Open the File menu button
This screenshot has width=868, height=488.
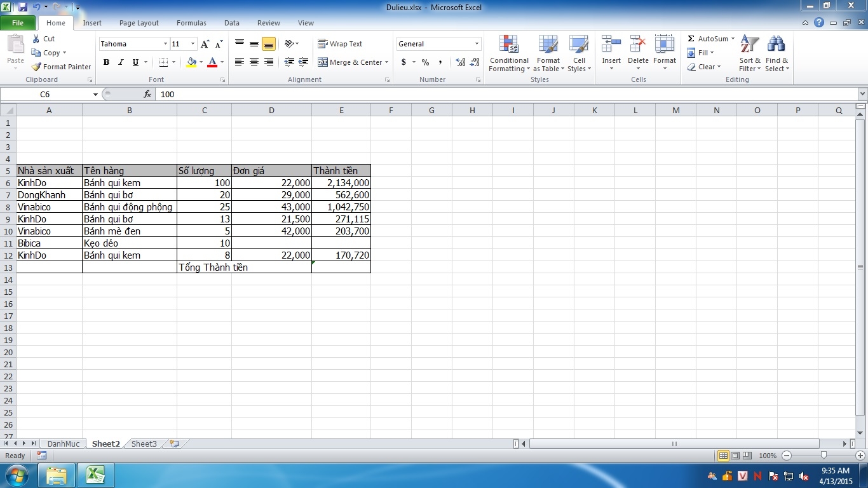pos(18,23)
